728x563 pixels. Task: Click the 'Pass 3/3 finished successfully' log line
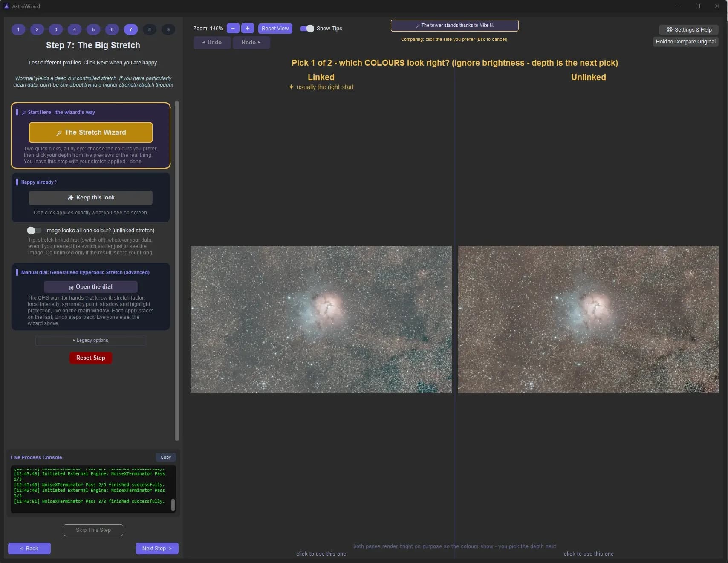[89, 501]
